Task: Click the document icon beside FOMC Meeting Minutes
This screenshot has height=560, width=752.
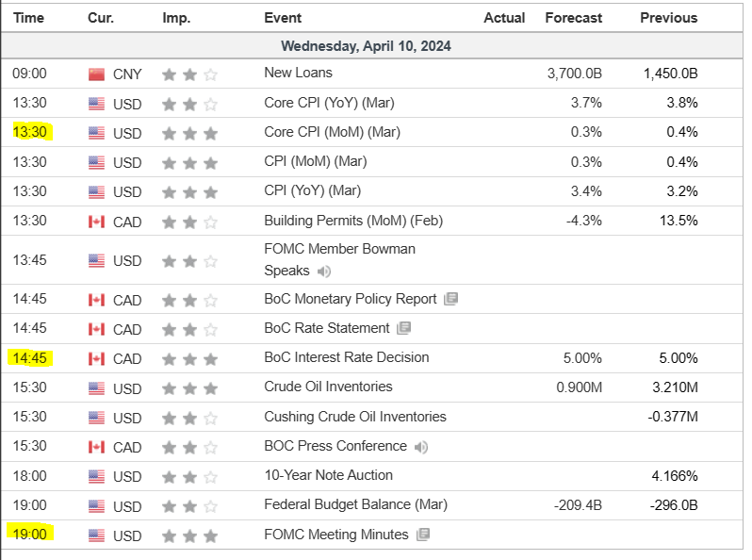Action: point(423,535)
